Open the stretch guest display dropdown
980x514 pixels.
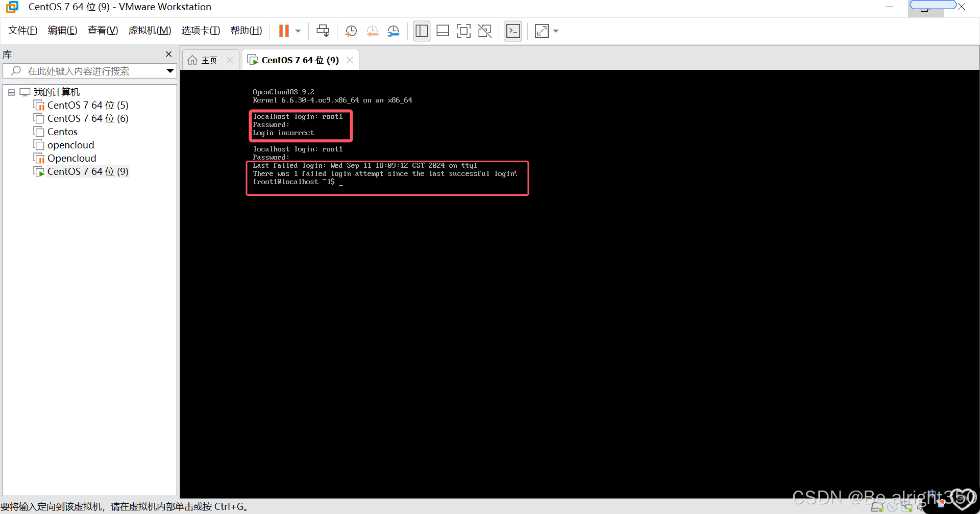click(x=555, y=31)
